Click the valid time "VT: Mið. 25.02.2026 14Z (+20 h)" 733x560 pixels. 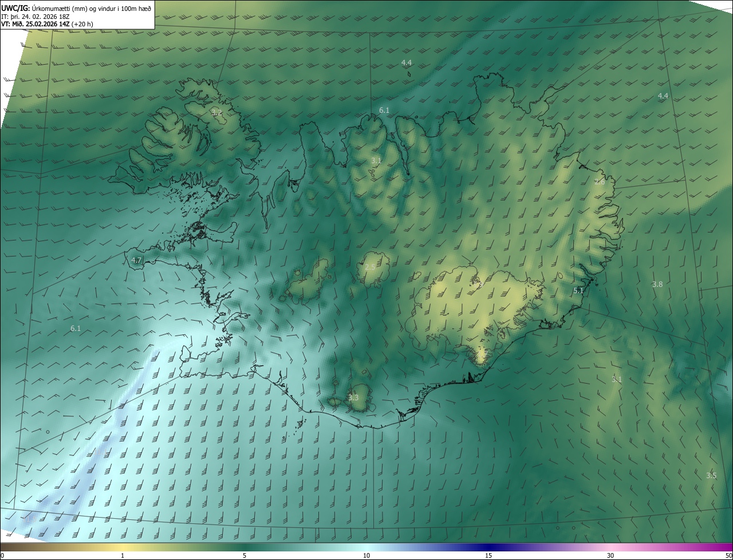pos(48,24)
